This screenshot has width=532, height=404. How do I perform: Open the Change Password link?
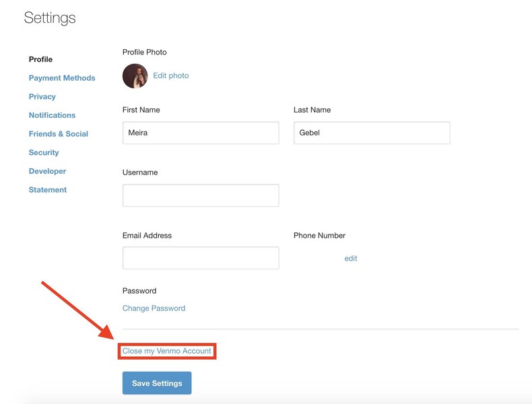pyautogui.click(x=154, y=308)
